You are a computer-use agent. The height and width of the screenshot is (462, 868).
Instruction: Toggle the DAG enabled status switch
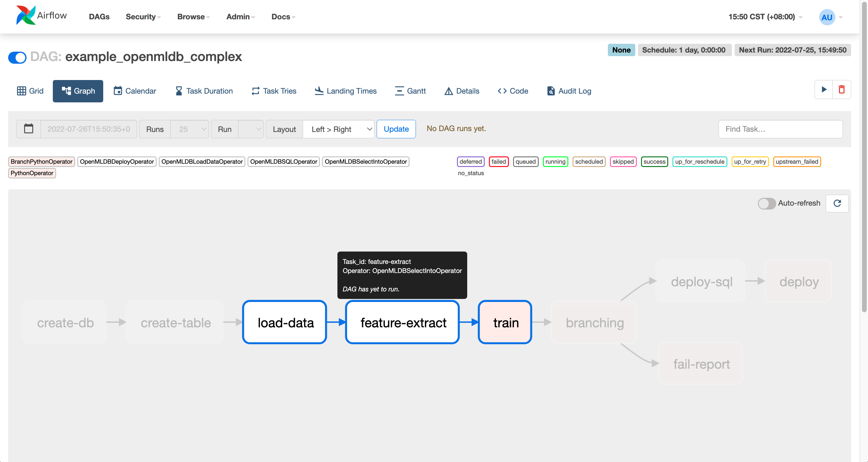coord(17,57)
